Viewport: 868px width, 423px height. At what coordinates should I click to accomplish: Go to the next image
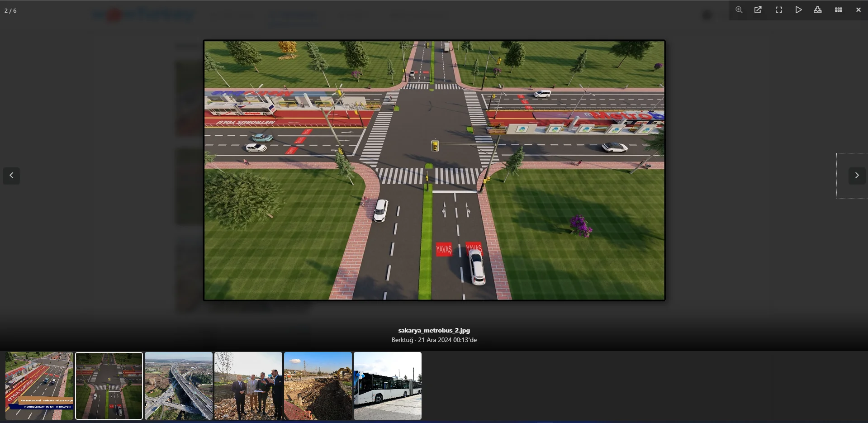tap(856, 176)
